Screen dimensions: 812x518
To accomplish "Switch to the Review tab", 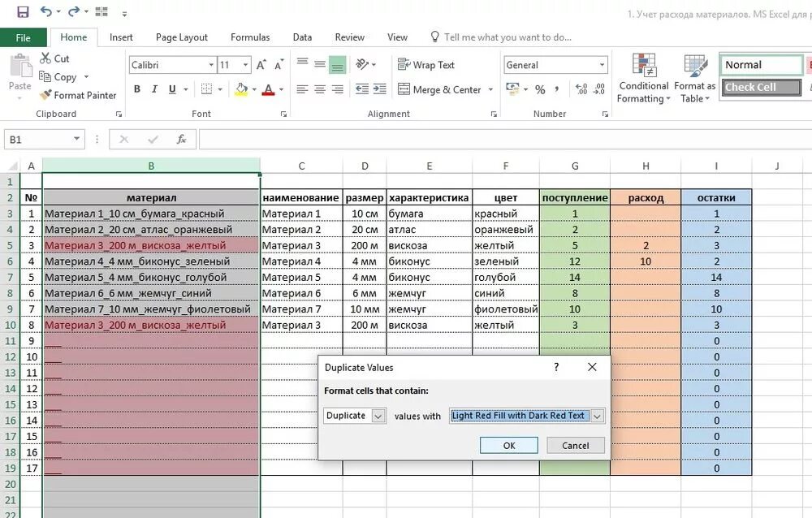I will [x=349, y=37].
